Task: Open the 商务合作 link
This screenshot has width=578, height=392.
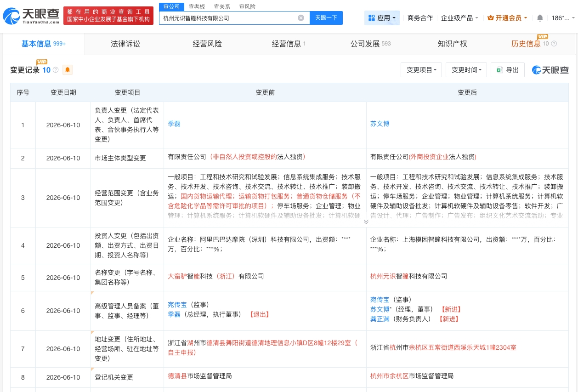Action: [x=420, y=18]
